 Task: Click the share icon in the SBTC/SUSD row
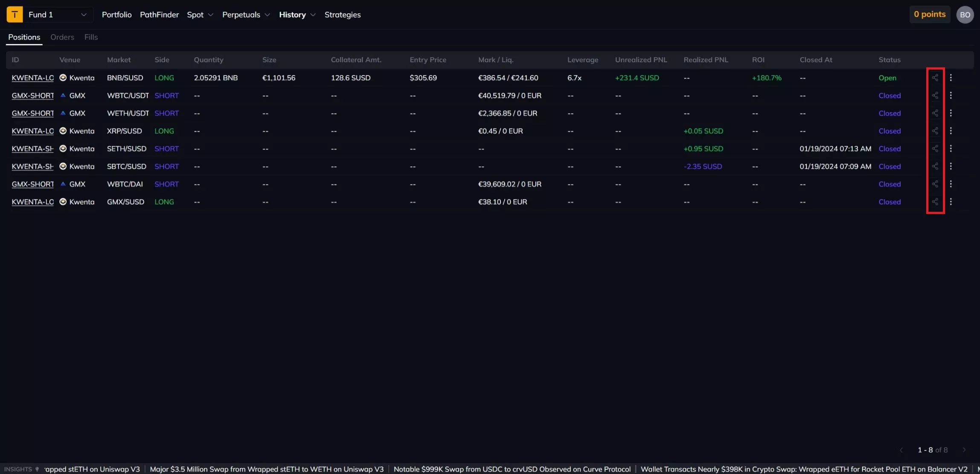click(935, 166)
